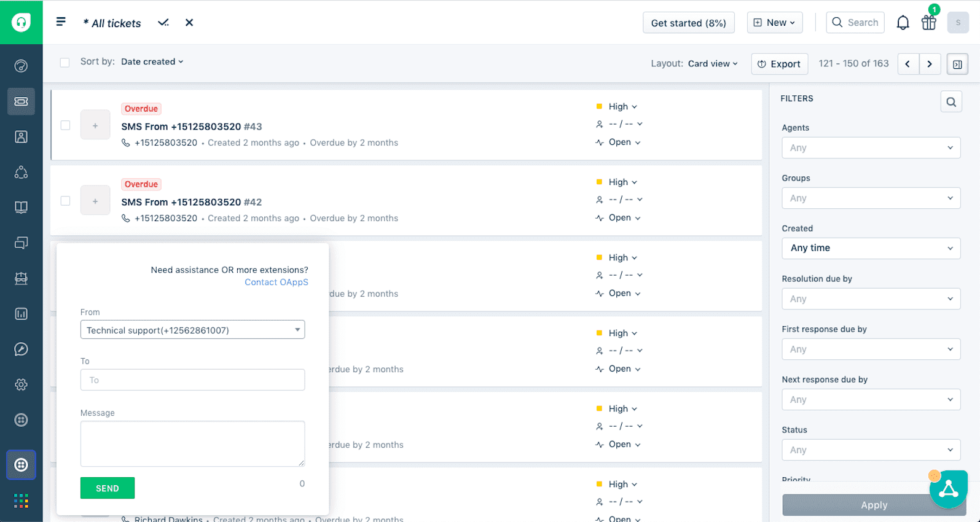This screenshot has height=522, width=980.
Task: Open the compass icon in sidebar
Action: [x=21, y=349]
